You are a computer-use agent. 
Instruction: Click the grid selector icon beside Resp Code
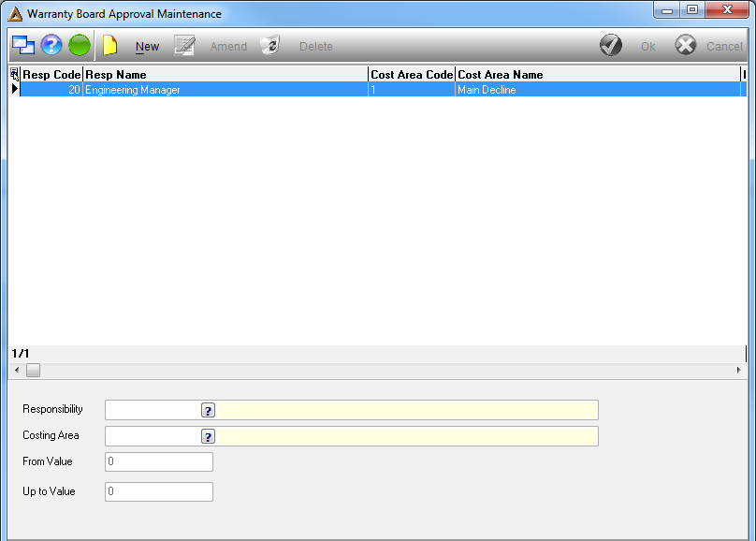point(14,74)
